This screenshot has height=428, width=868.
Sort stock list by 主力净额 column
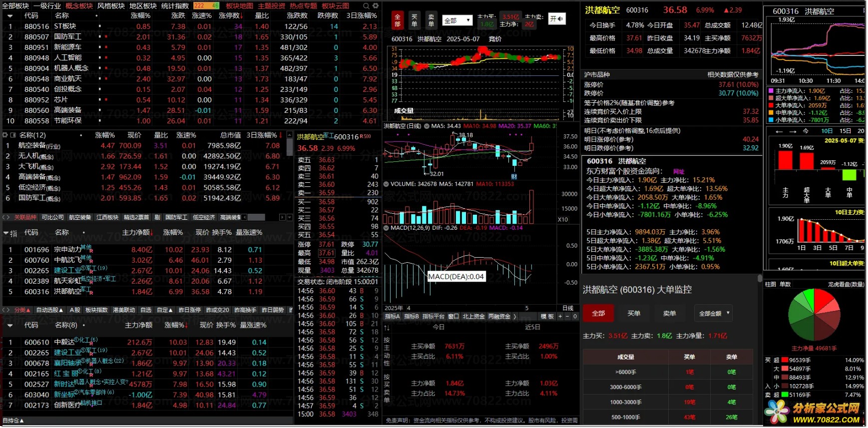[x=138, y=233]
